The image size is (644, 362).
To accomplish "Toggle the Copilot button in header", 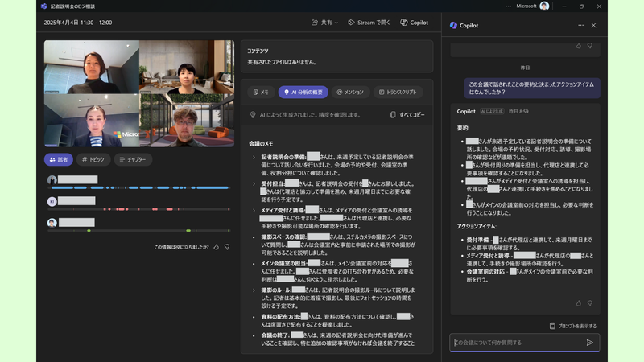I will [414, 23].
